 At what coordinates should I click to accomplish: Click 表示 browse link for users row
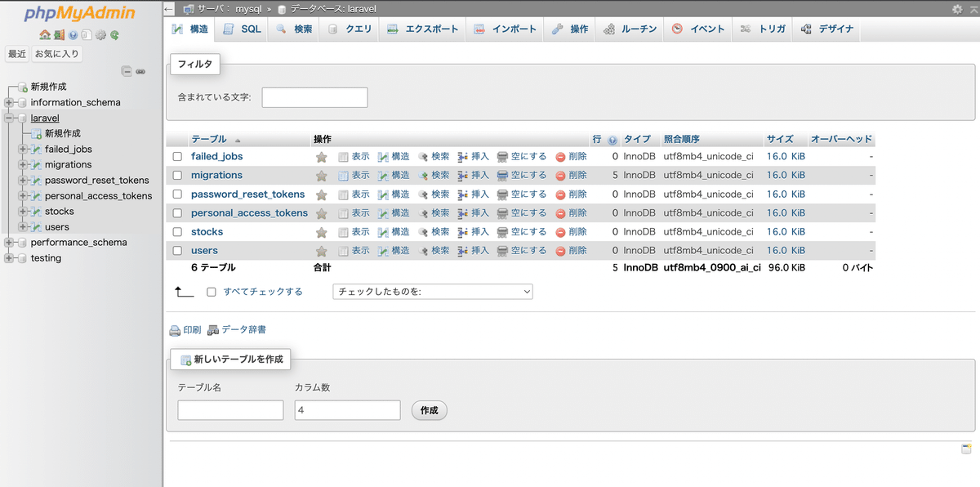pyautogui.click(x=354, y=251)
